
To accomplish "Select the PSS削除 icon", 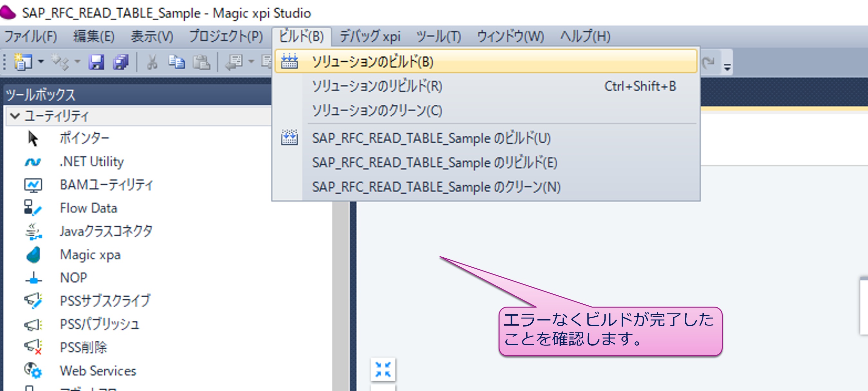I will click(x=33, y=347).
